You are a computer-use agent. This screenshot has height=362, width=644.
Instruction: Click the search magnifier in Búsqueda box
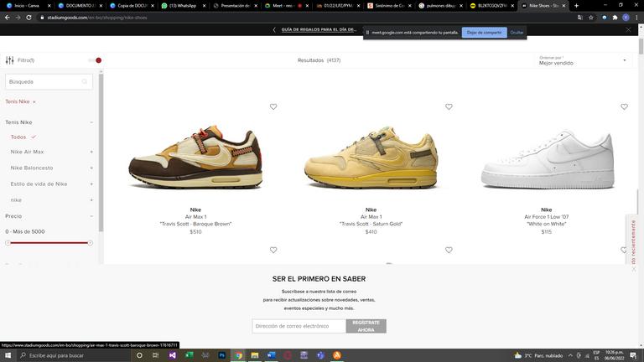(85, 81)
